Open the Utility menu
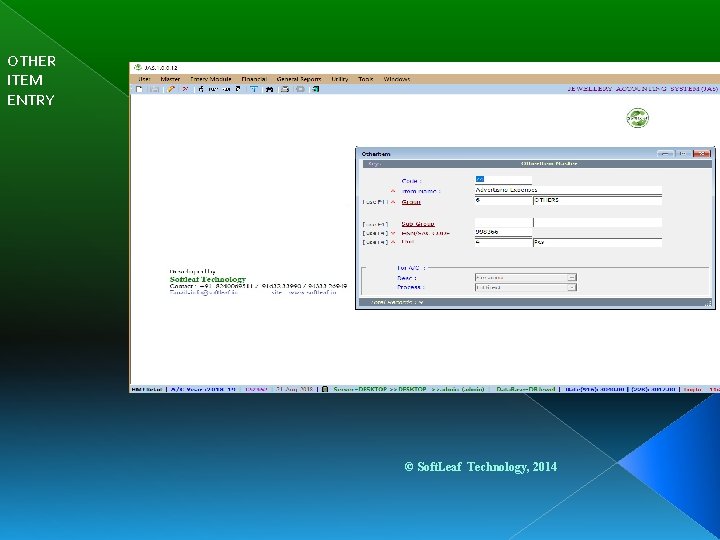This screenshot has height=540, width=720. (x=340, y=79)
